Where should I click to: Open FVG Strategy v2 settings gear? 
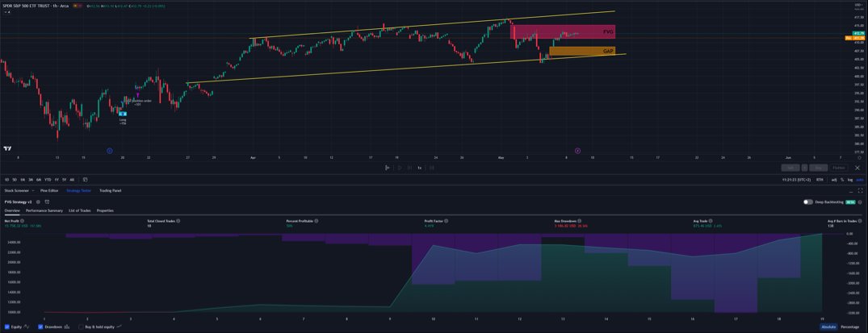coord(38,202)
